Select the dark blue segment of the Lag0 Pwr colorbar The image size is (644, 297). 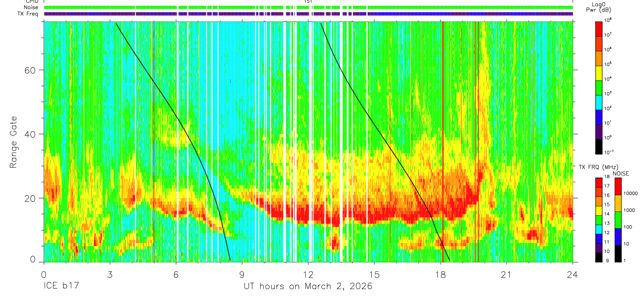pos(599,116)
